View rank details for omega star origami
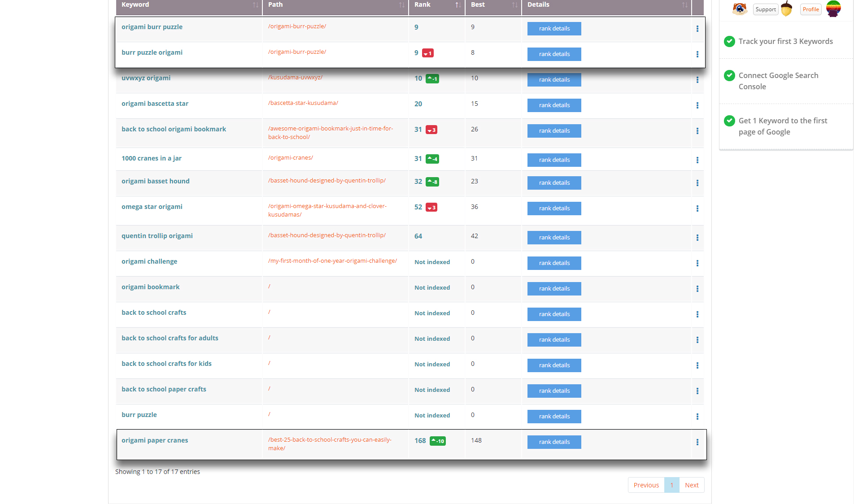This screenshot has width=854, height=504. point(554,209)
